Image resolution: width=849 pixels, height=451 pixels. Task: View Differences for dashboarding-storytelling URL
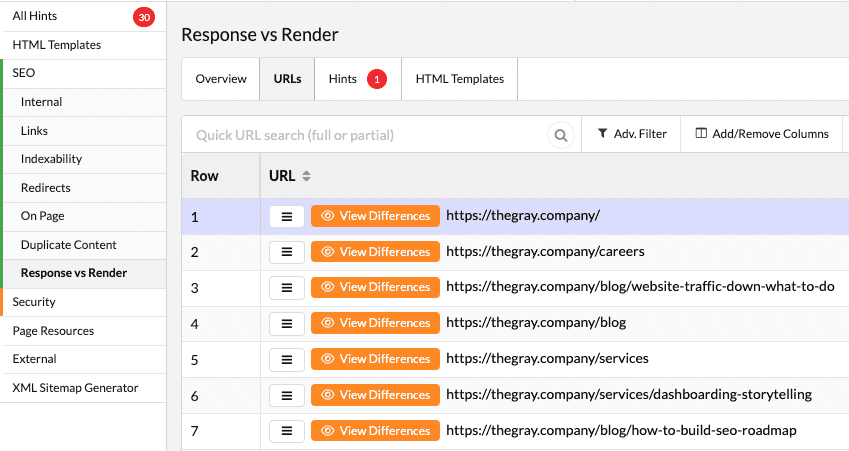click(x=375, y=395)
